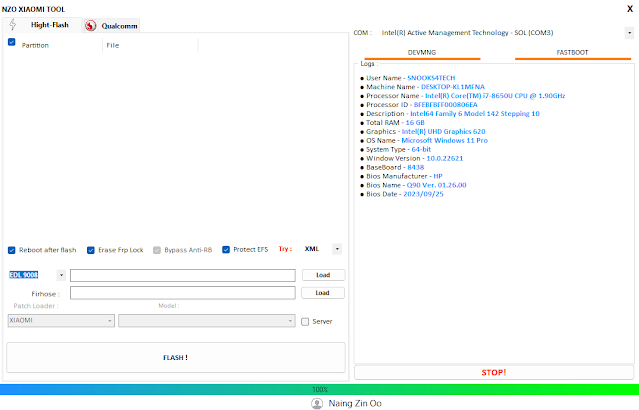This screenshot has height=410, width=639.
Task: Enable the Server checkbox
Action: 305,322
